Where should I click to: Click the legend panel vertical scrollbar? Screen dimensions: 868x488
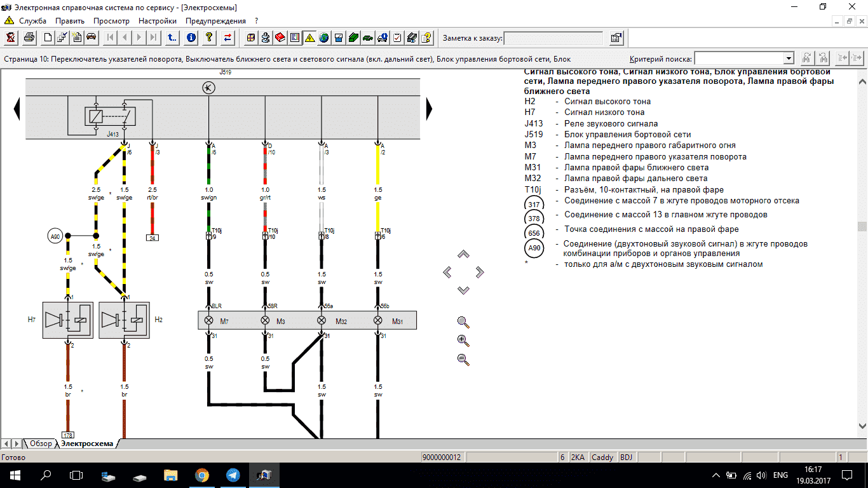click(862, 254)
